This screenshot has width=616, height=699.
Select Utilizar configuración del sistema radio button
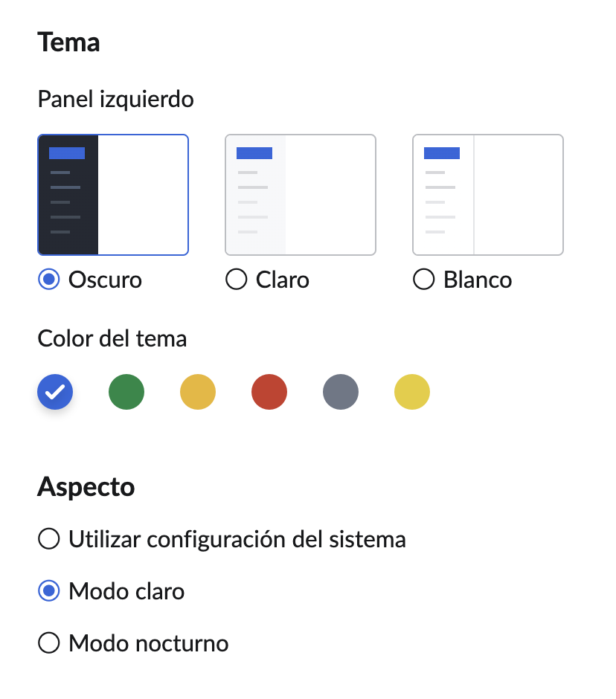coord(49,539)
